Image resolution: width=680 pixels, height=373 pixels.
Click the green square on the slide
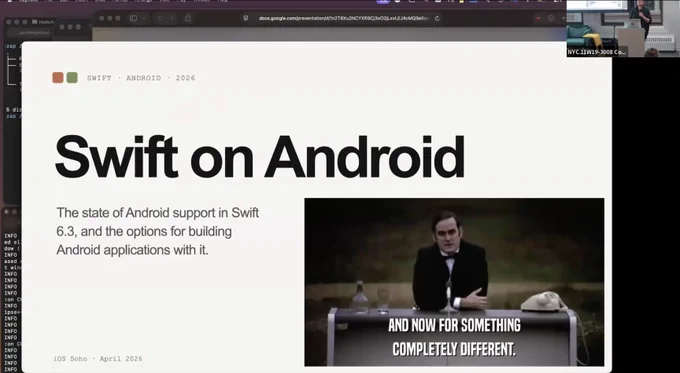click(72, 78)
